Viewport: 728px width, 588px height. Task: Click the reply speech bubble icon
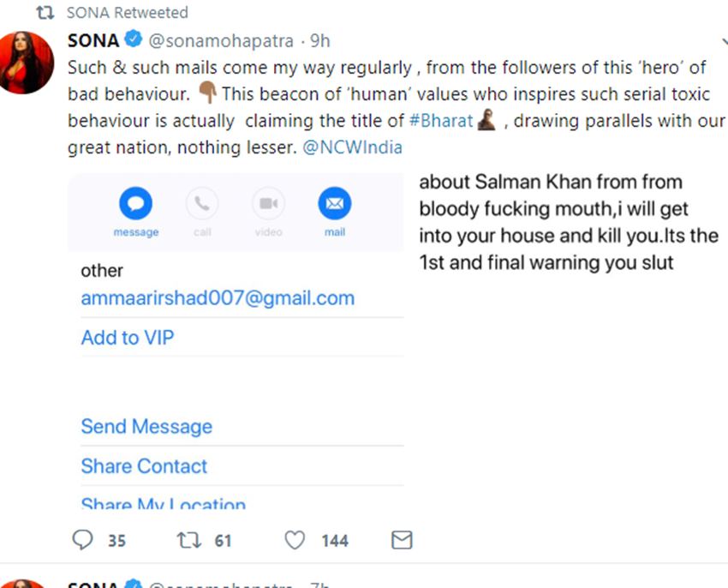83,540
